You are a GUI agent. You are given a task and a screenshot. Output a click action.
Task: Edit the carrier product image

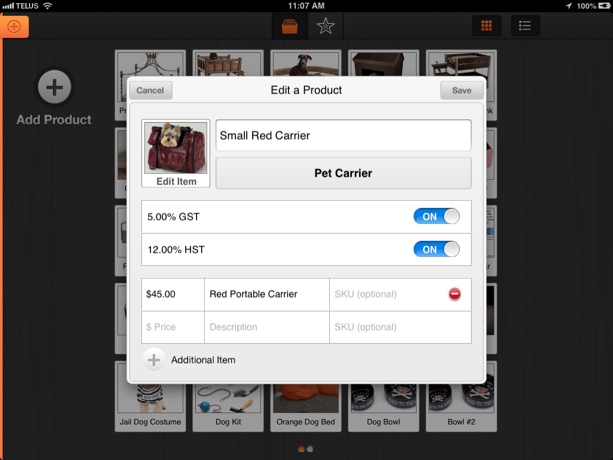(176, 153)
